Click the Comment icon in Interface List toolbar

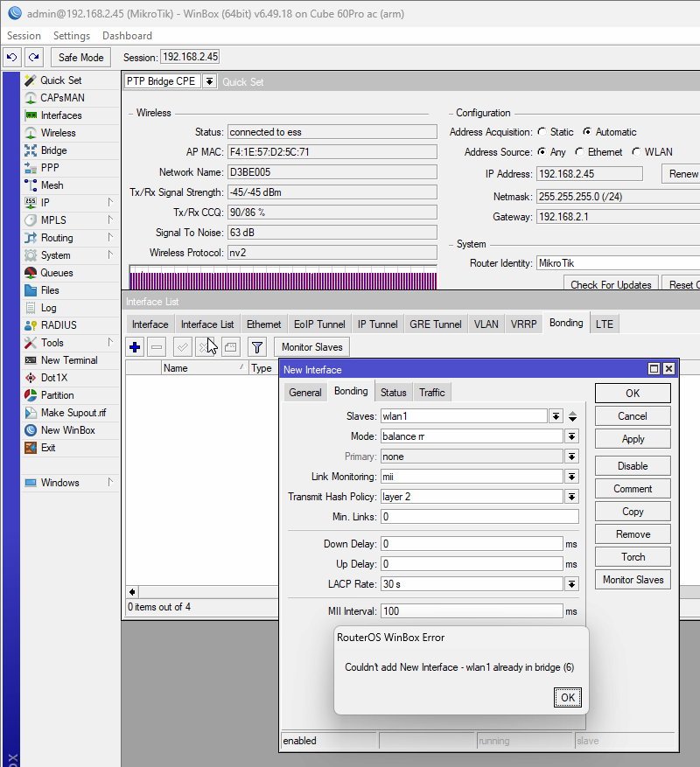coord(230,347)
